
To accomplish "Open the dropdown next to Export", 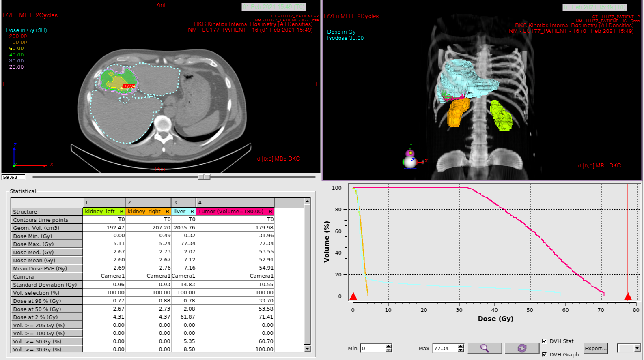I will coord(637,348).
